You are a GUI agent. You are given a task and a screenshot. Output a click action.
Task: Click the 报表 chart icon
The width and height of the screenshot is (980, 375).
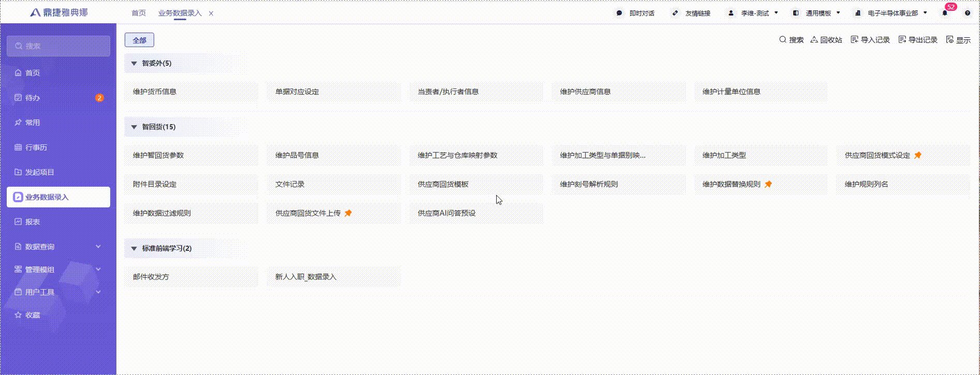tap(18, 222)
